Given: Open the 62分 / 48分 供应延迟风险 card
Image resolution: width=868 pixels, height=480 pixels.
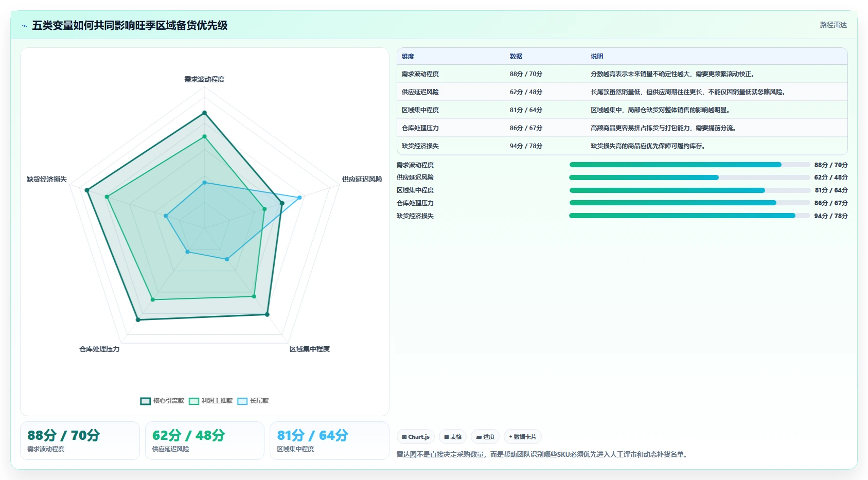Looking at the screenshot, I should [205, 440].
